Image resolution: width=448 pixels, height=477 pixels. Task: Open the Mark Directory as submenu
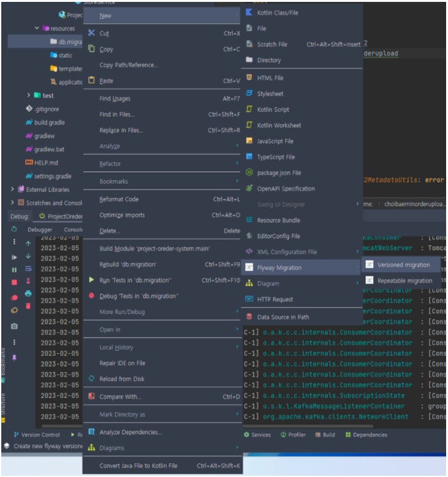tap(161, 414)
